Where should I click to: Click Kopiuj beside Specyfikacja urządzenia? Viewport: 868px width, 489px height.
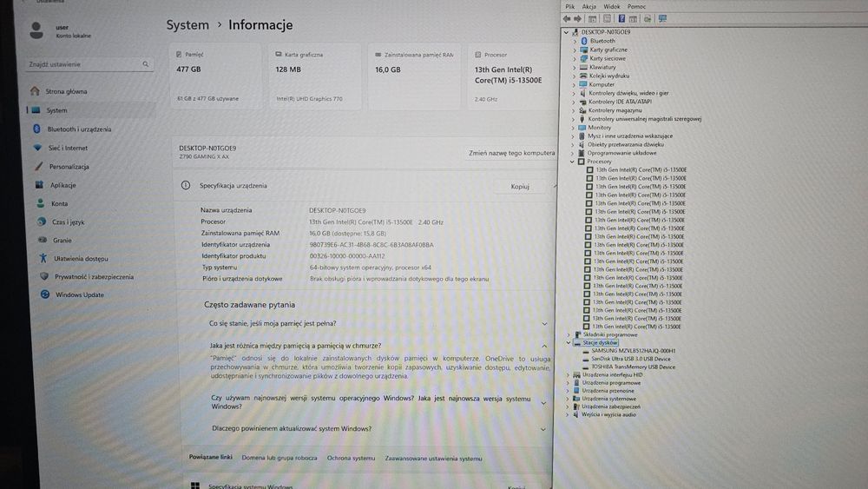520,187
